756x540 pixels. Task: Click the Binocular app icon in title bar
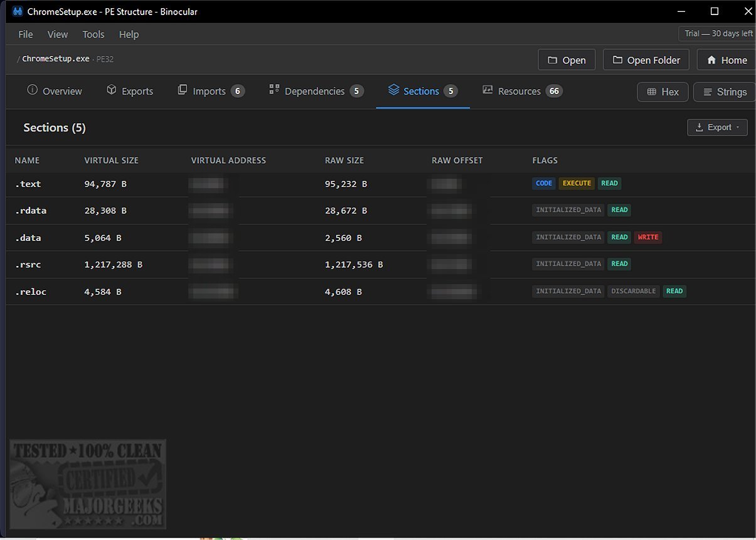point(17,11)
